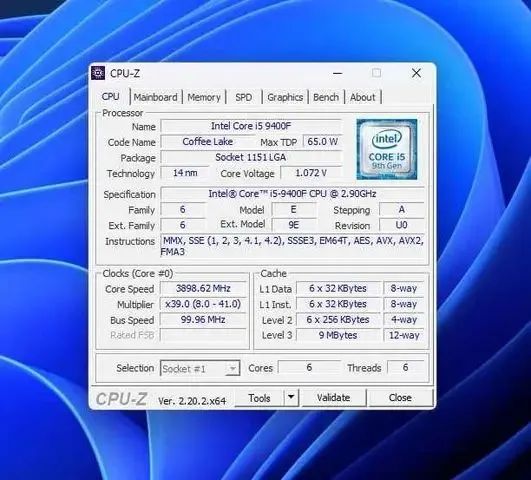Switch to the Mainboard tab

155,97
